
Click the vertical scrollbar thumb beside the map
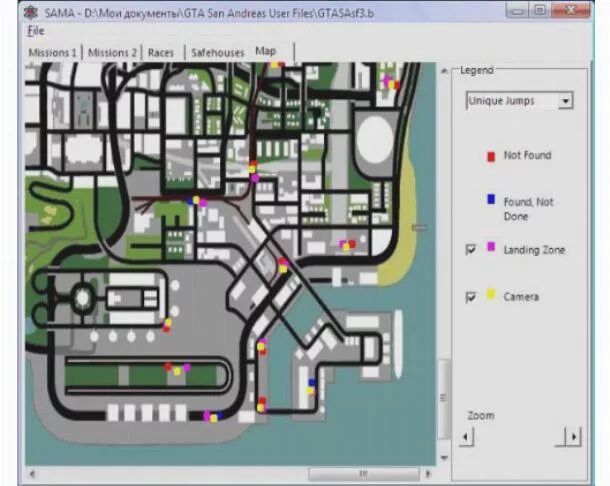444,398
